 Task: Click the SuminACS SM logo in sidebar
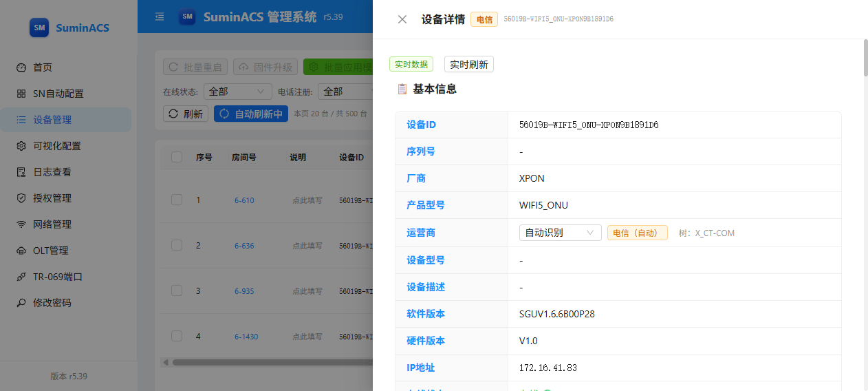click(x=39, y=28)
